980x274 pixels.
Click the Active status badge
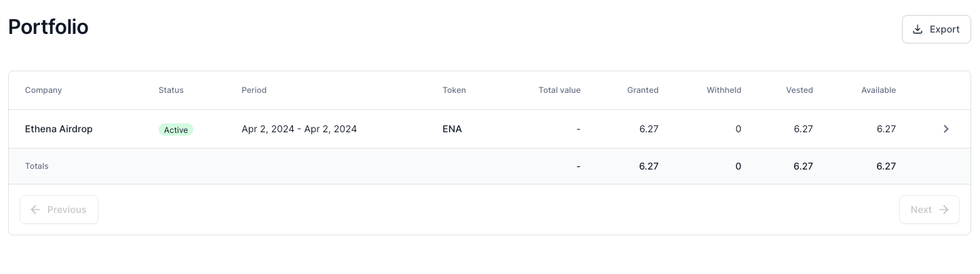tap(176, 130)
